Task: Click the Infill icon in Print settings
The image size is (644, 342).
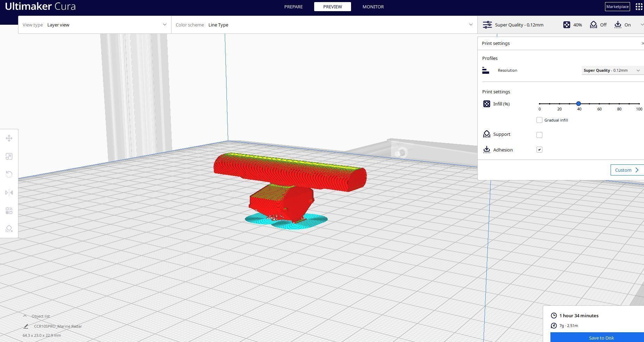Action: pyautogui.click(x=487, y=104)
